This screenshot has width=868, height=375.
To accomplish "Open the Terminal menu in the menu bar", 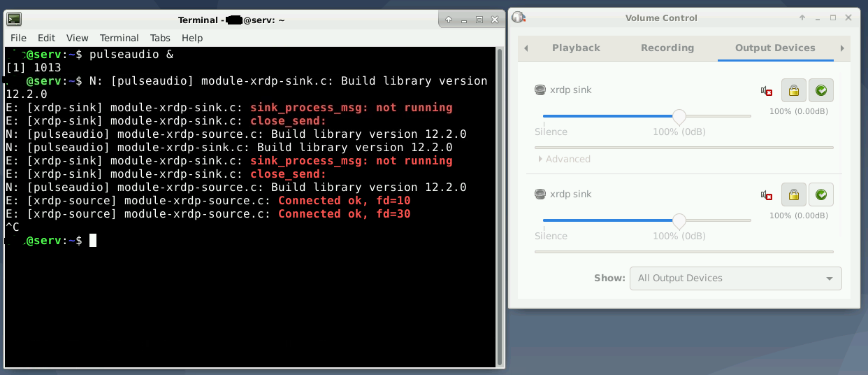I will pyautogui.click(x=119, y=38).
